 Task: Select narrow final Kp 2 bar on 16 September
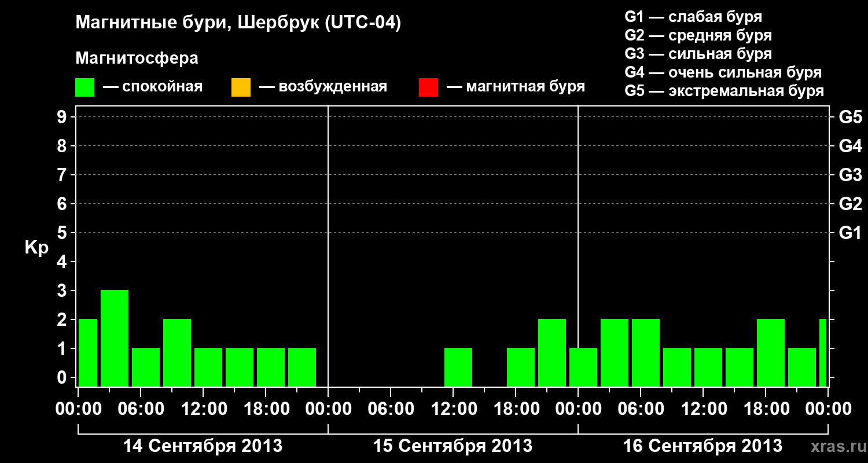pyautogui.click(x=823, y=352)
